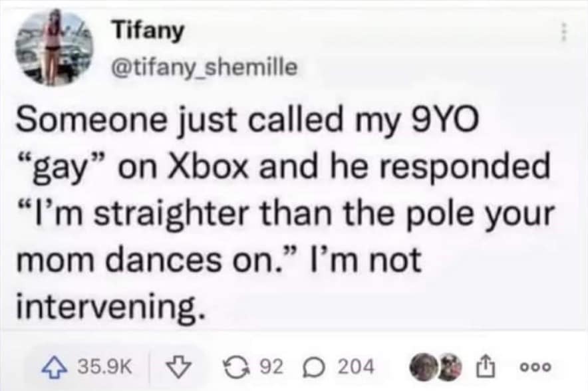This screenshot has width=588, height=391.
Task: Click the 92 repost count
Action: [273, 365]
